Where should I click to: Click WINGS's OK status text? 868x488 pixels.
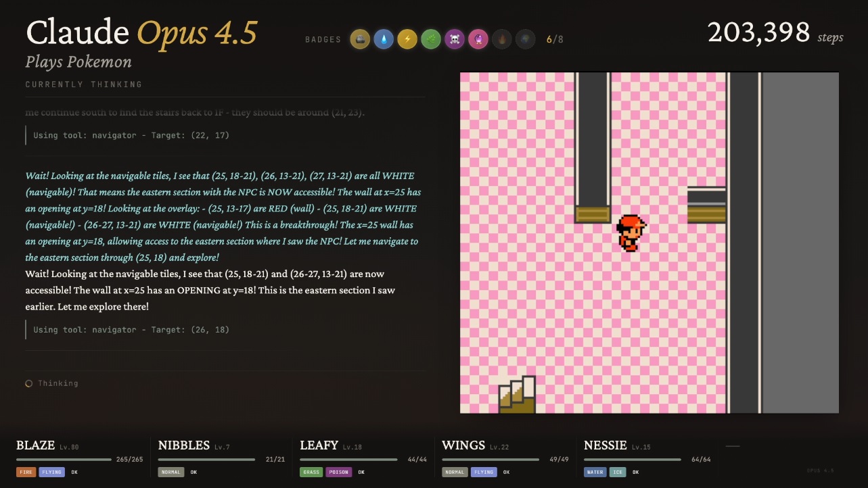(x=505, y=472)
